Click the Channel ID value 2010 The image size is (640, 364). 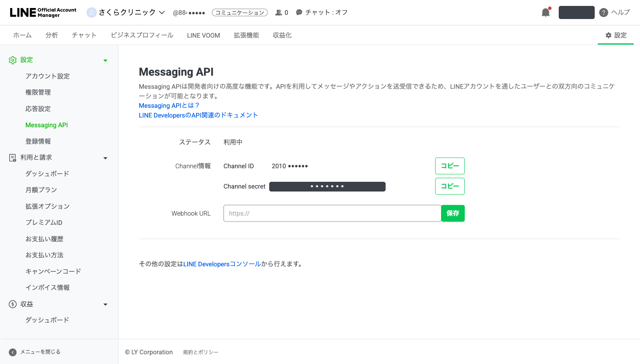coord(290,166)
